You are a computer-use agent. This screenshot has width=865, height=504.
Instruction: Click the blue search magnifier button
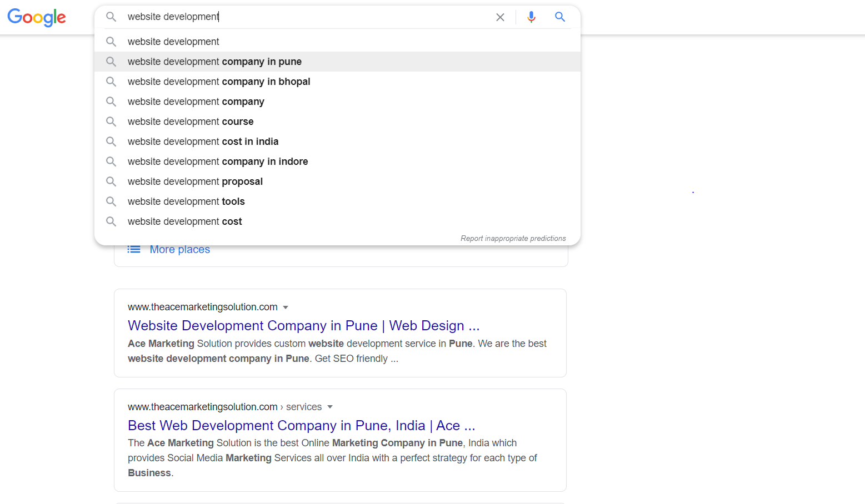560,17
